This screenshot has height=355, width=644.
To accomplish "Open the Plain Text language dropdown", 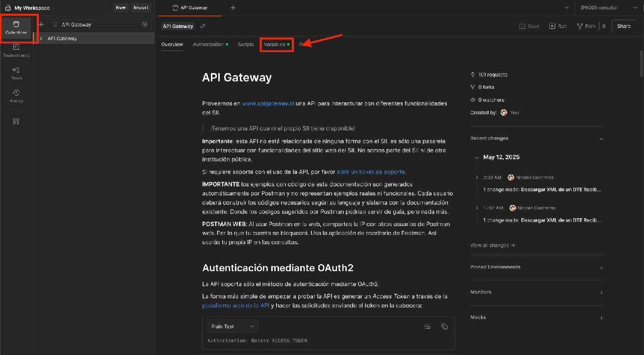I will pos(232,327).
